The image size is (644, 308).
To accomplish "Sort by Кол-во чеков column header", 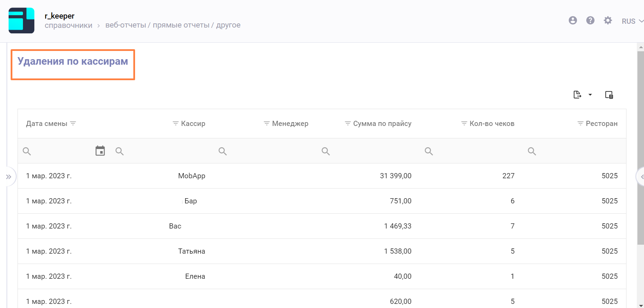I will pos(492,124).
